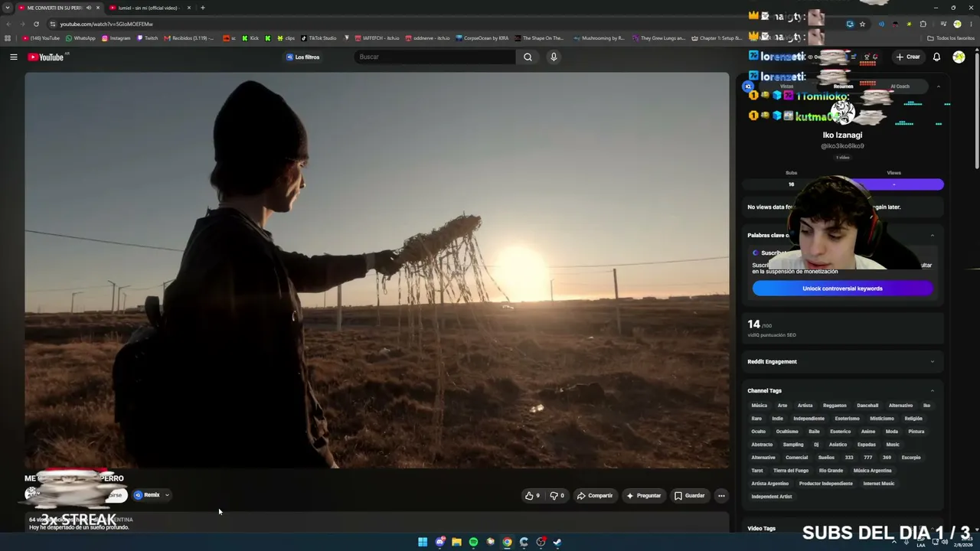Switch to the lumiel - sin mi tab
The width and height of the screenshot is (980, 551).
(149, 8)
